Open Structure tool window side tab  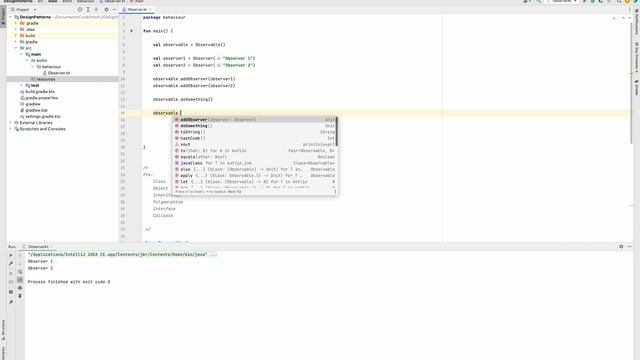3,330
